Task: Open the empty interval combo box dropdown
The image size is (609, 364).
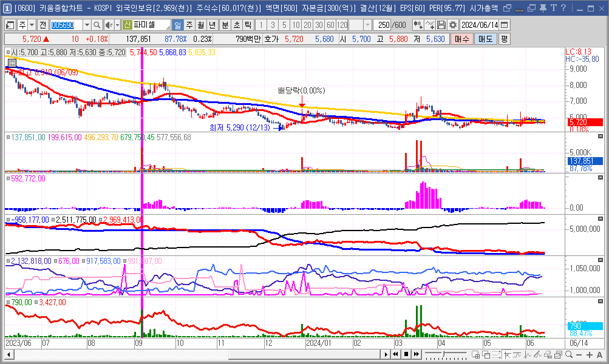Action: 367,25
